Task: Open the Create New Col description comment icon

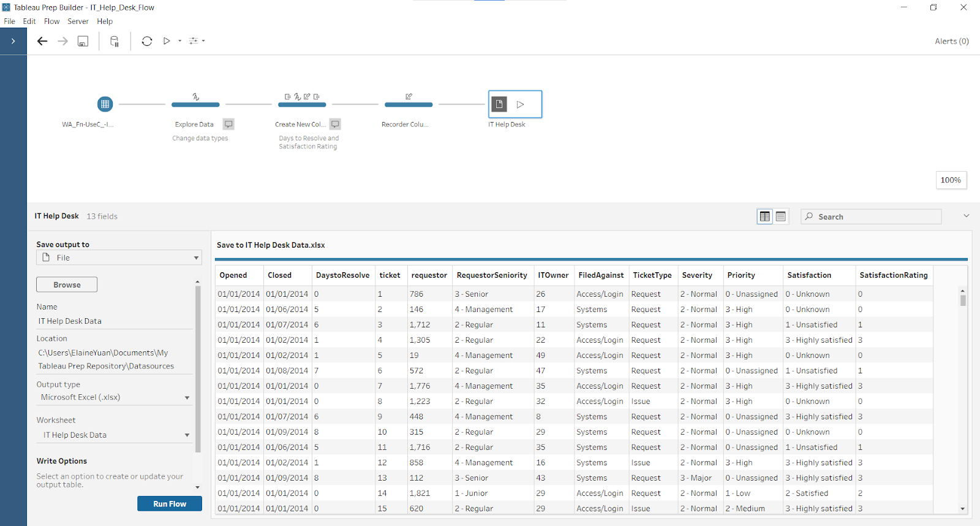Action: pos(335,124)
